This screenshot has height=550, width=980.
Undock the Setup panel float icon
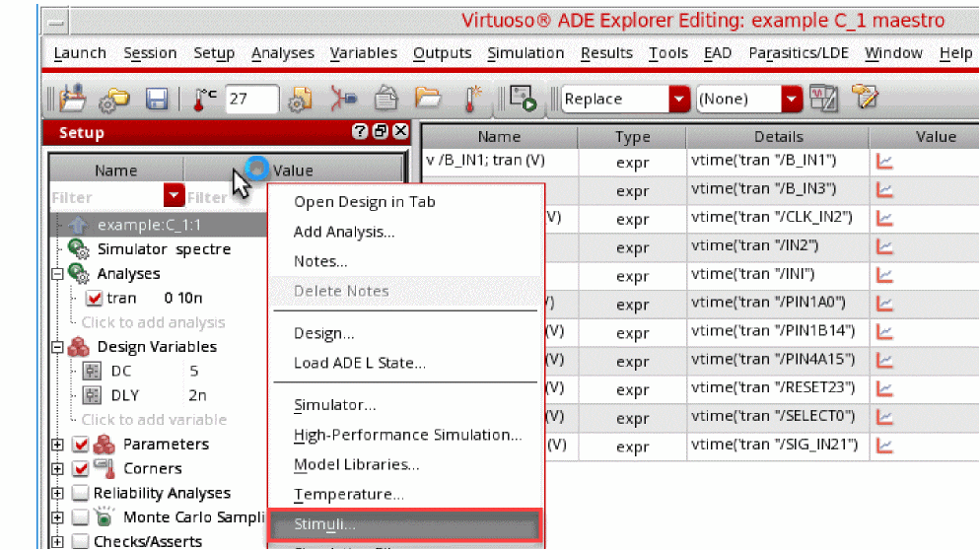coord(380,131)
